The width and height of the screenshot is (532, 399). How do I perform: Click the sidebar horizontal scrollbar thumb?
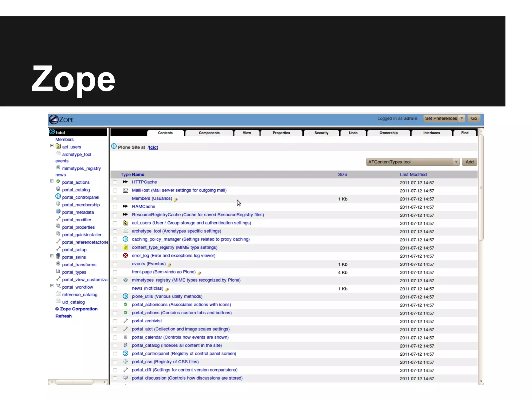[x=74, y=382]
